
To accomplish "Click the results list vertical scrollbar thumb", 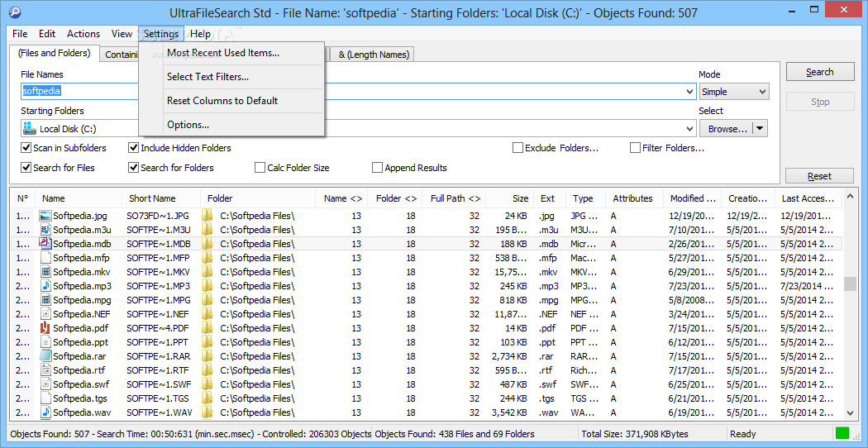I will click(x=850, y=284).
